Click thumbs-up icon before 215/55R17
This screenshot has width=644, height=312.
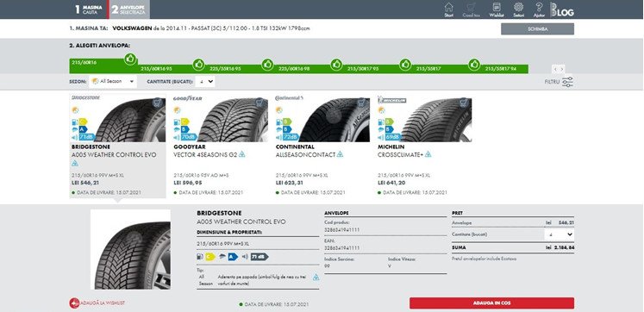405,65
